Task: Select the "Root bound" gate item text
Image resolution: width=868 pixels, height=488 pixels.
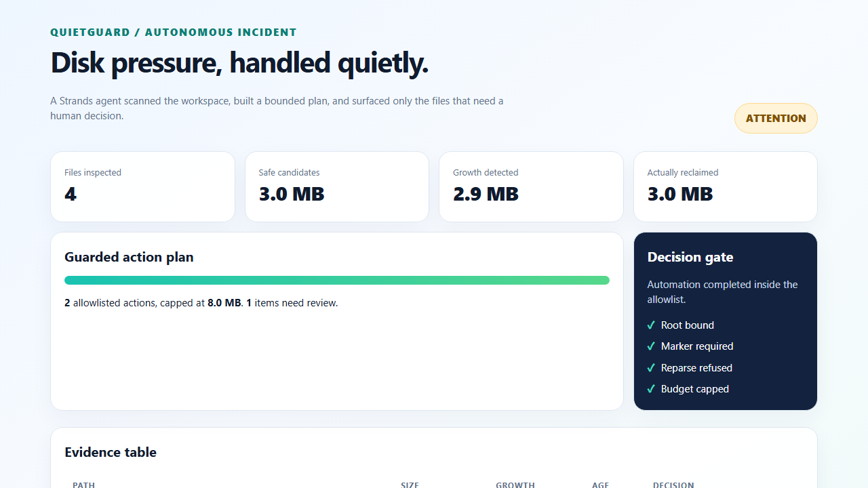Action: tap(688, 325)
